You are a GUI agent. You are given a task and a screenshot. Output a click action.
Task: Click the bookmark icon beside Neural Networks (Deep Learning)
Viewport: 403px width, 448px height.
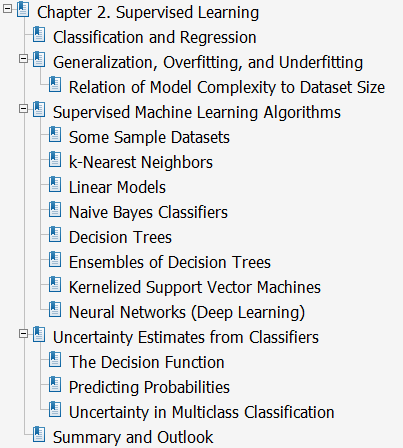[55, 310]
